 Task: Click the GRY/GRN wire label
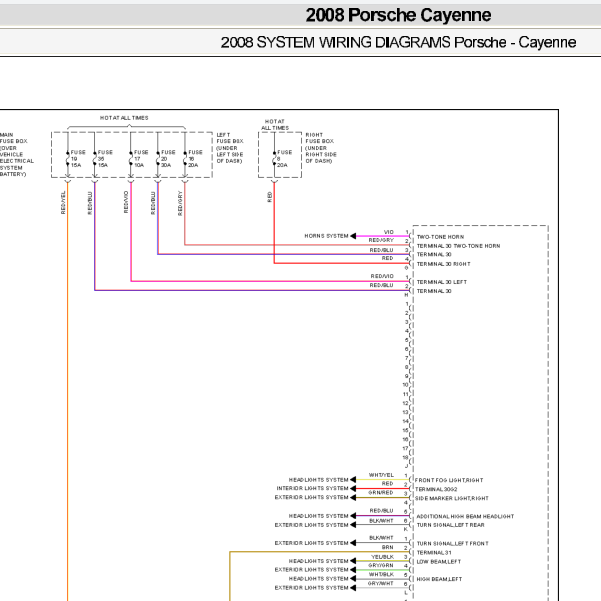(x=381, y=565)
